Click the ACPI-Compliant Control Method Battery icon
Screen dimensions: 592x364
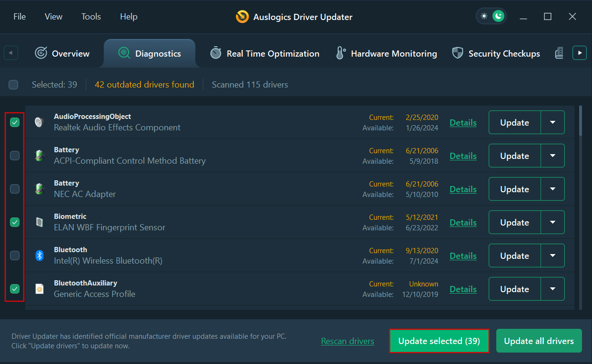pyautogui.click(x=39, y=156)
